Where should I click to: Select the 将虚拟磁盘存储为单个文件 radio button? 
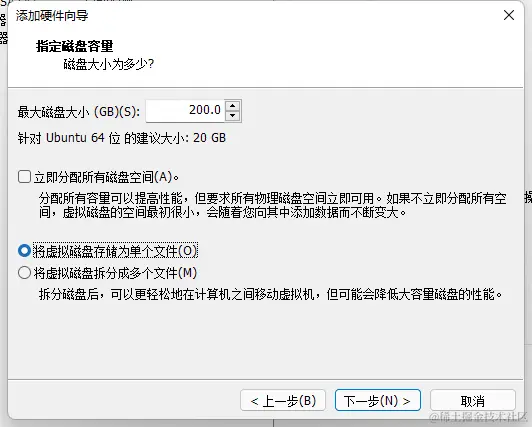pyautogui.click(x=24, y=251)
